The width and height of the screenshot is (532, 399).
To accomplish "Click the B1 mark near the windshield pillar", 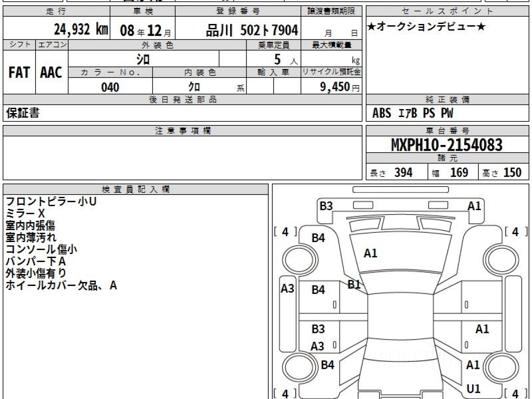I will point(354,285).
